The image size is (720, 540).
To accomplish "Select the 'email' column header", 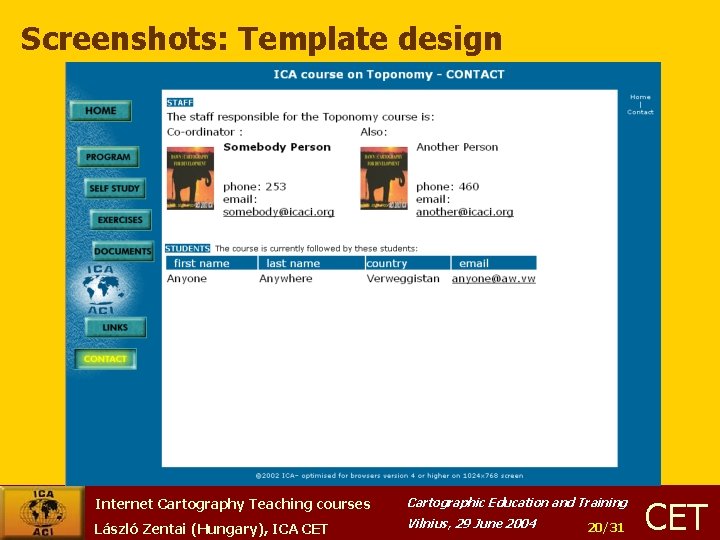I will 494,263.
